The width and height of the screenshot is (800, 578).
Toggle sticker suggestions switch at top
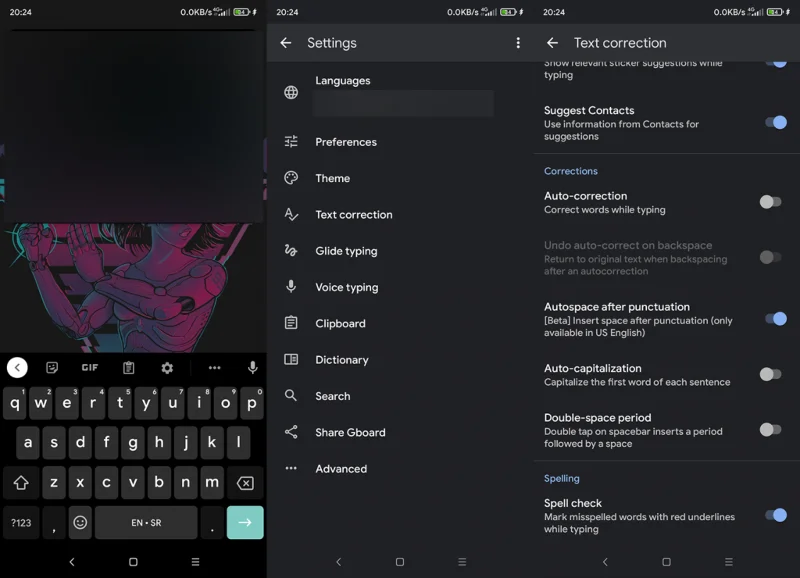tap(776, 63)
